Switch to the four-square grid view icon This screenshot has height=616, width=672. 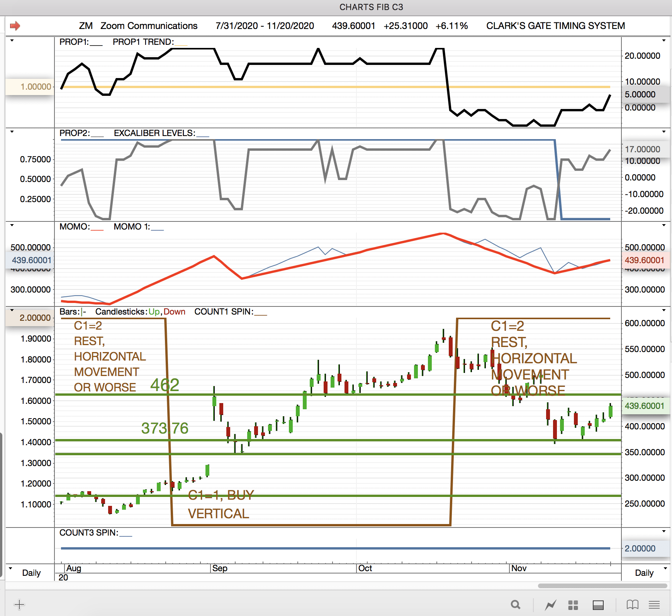pyautogui.click(x=573, y=605)
